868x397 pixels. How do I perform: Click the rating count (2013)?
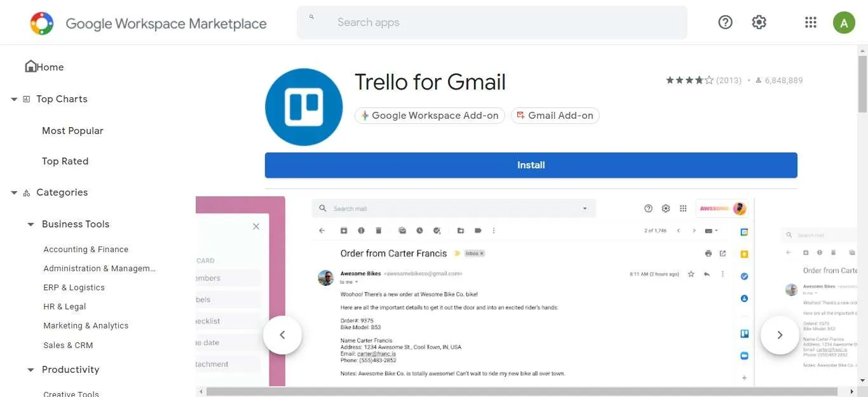point(729,81)
